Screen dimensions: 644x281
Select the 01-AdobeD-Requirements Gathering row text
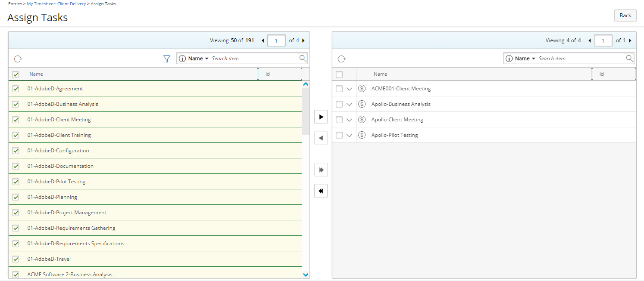pos(71,228)
